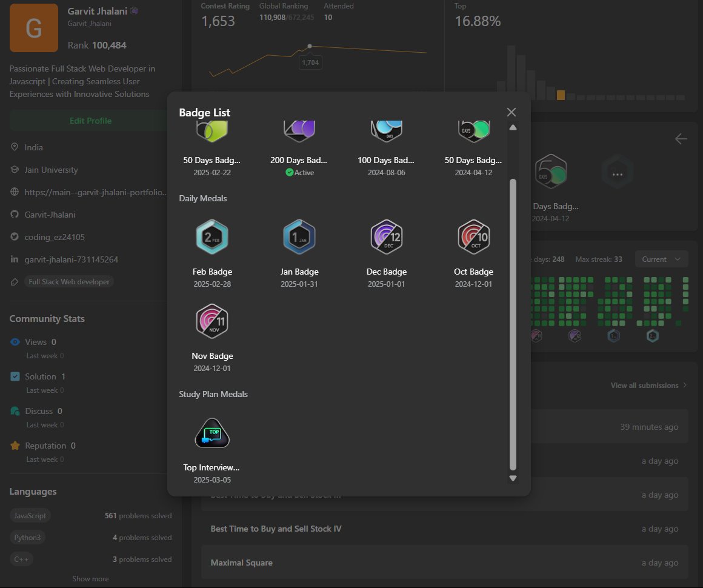Click the GitHub icon in profile sidebar
703x588 pixels.
tap(15, 215)
